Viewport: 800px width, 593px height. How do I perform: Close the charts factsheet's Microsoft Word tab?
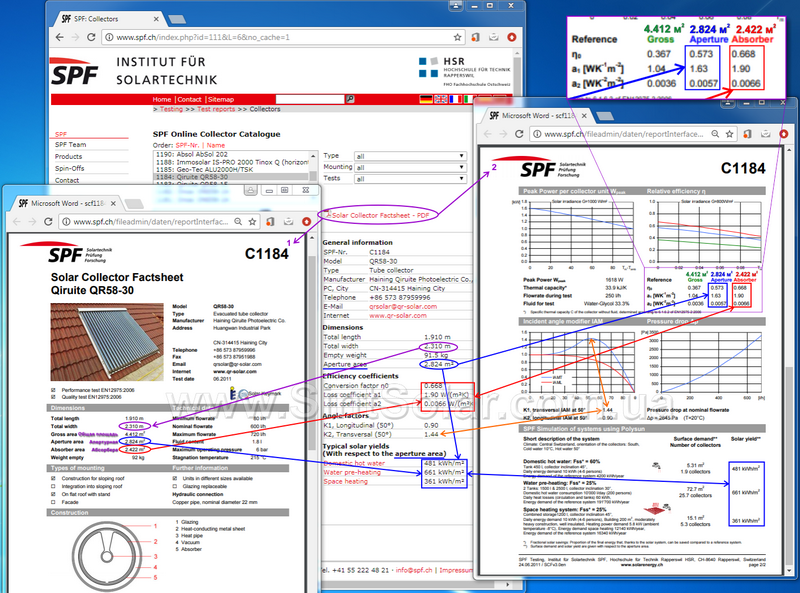coord(584,116)
